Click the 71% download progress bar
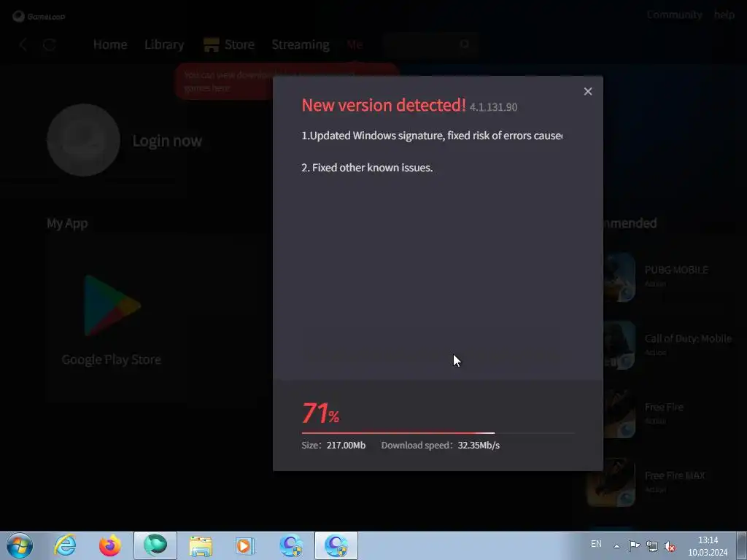747x560 pixels. click(438, 433)
